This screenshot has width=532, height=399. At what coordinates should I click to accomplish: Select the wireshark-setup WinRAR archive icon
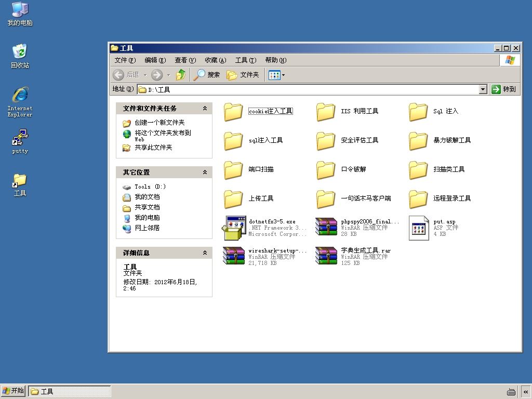pos(234,256)
